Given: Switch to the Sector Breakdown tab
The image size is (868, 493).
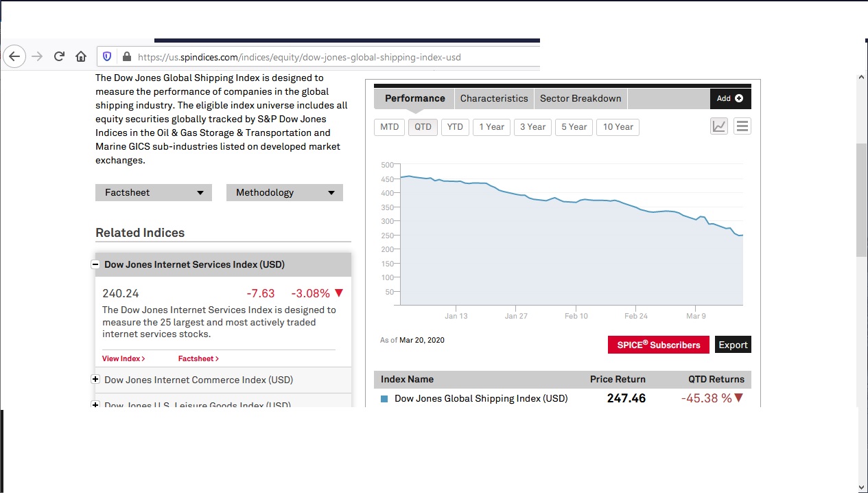Looking at the screenshot, I should tap(580, 98).
